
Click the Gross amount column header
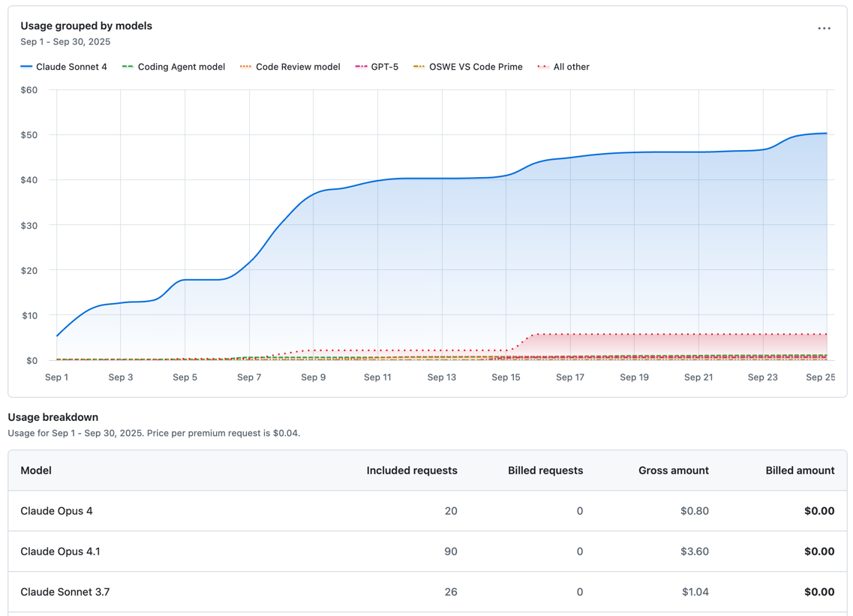[673, 470]
